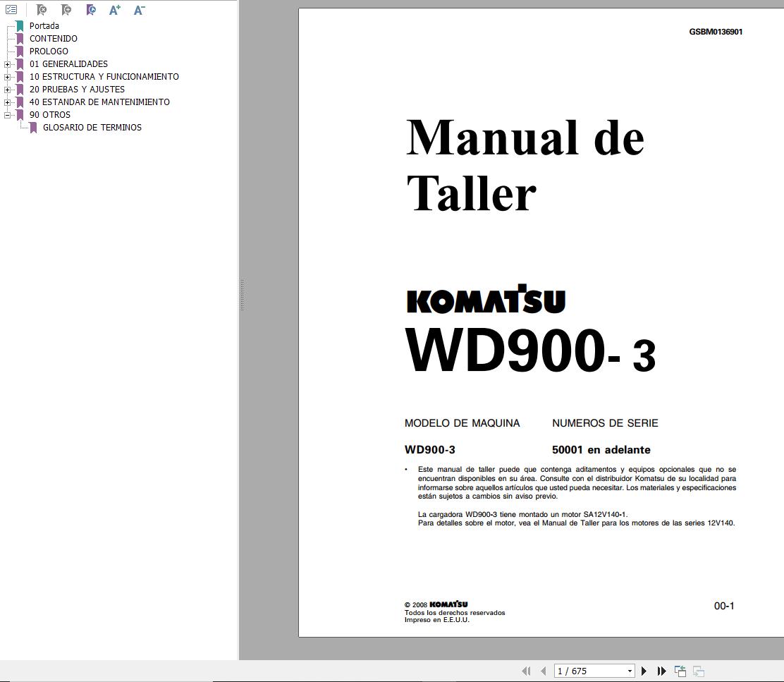The height and width of the screenshot is (682, 784).
Task: Go to the next page
Action: click(644, 671)
